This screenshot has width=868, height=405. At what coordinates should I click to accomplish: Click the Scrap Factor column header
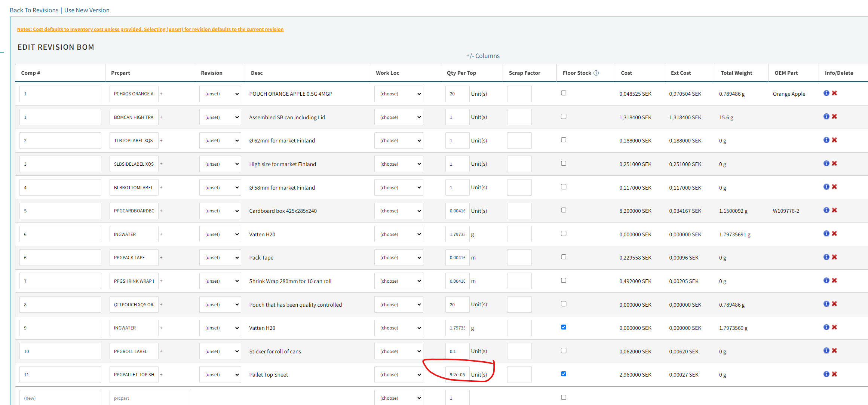(x=524, y=73)
